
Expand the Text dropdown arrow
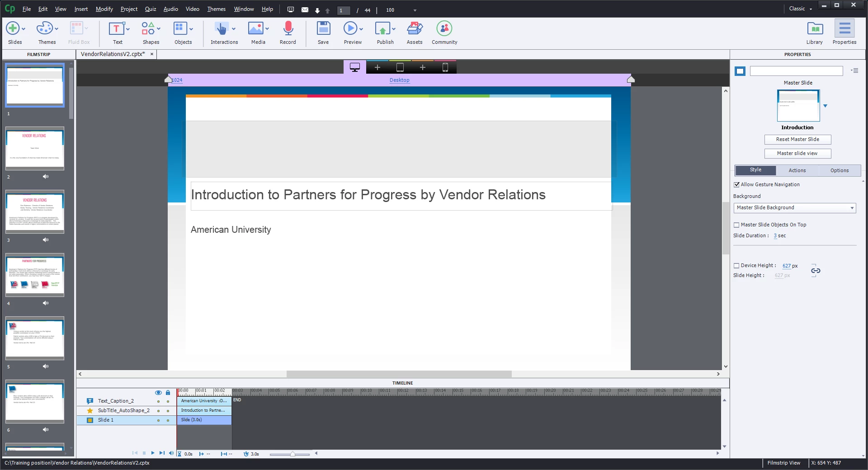pyautogui.click(x=128, y=29)
